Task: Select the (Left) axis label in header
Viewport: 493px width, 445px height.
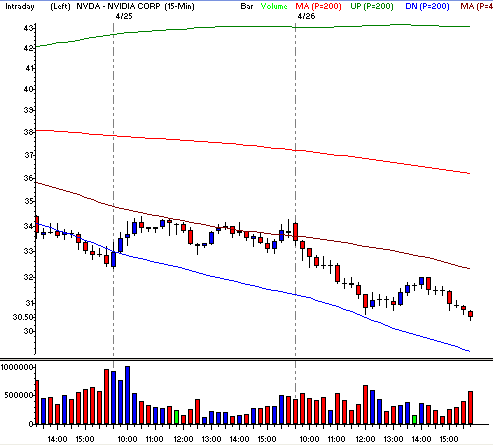Action: click(x=60, y=6)
